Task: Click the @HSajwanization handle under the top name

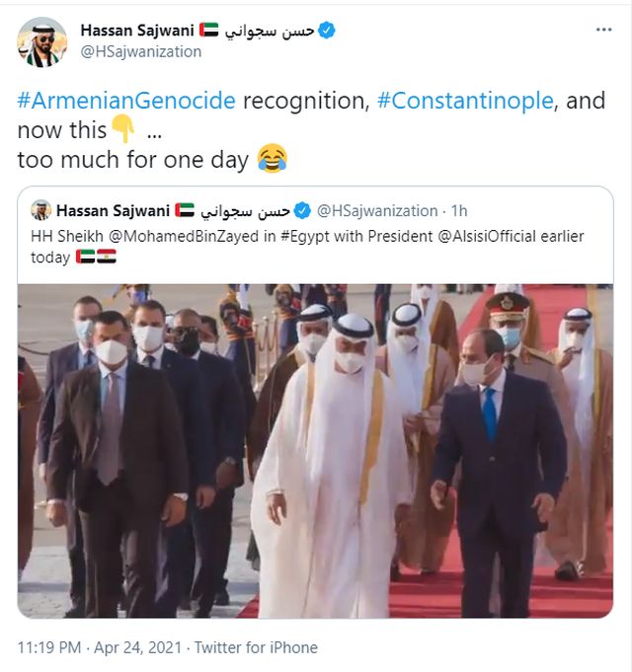Action: (x=140, y=51)
